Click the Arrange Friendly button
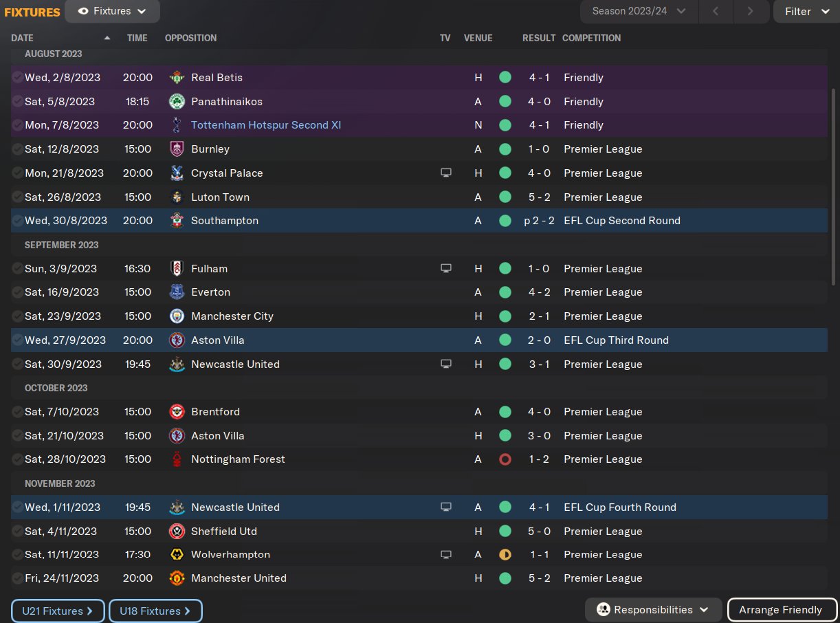The image size is (840, 623). pyautogui.click(x=782, y=610)
